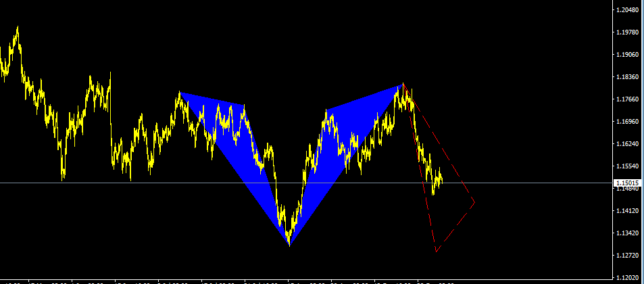Click the bottom apex joining both blue triangles
This screenshot has height=284, width=644.
(x=289, y=245)
